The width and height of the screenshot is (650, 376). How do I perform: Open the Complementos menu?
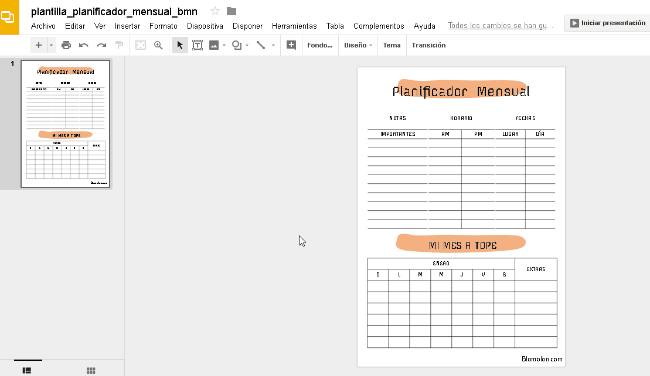click(379, 26)
